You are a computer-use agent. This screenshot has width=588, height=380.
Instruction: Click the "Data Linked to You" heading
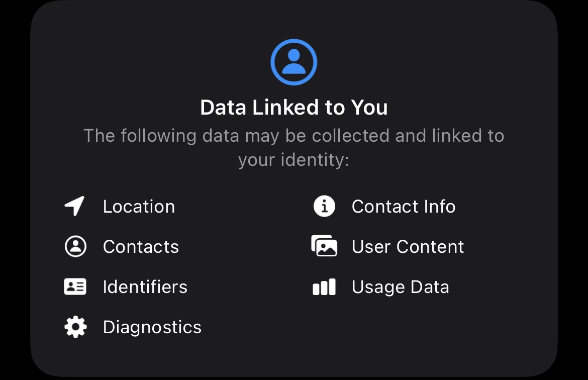pyautogui.click(x=293, y=108)
